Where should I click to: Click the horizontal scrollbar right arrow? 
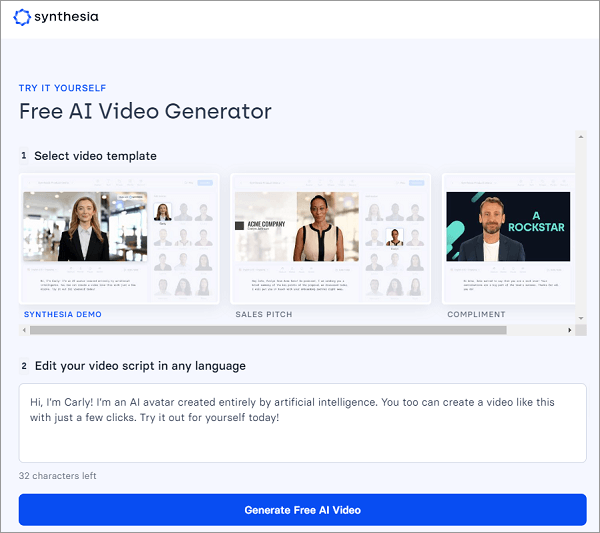click(x=569, y=330)
